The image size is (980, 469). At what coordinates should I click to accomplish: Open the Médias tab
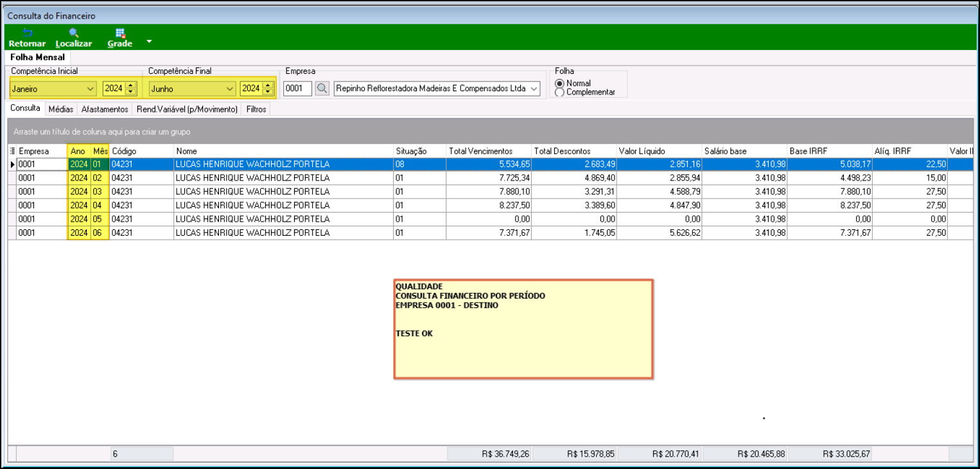(x=61, y=109)
